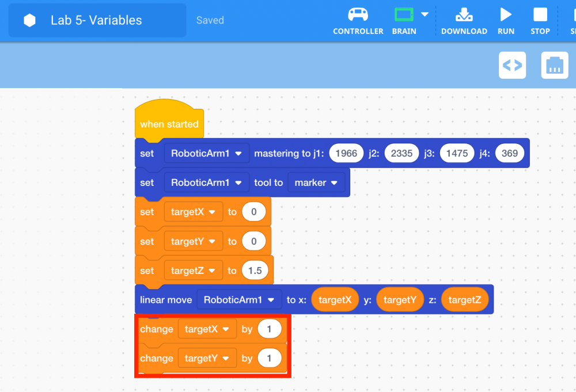
Task: Switch to code view with the <> icon
Action: [x=512, y=65]
